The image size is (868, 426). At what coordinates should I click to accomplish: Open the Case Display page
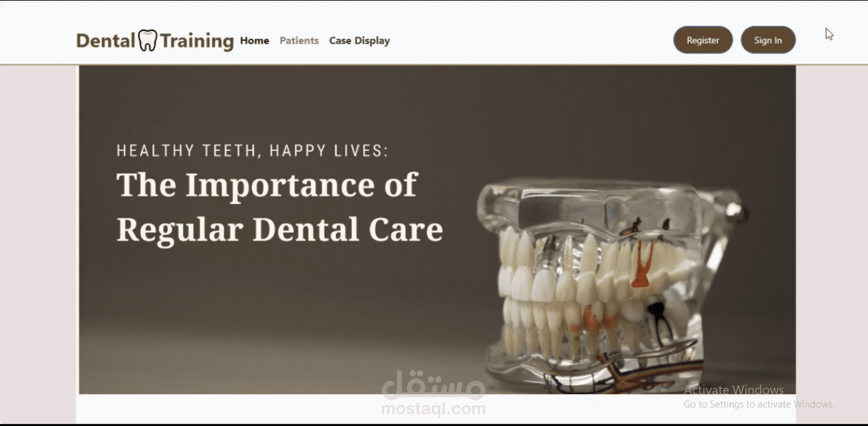point(359,41)
